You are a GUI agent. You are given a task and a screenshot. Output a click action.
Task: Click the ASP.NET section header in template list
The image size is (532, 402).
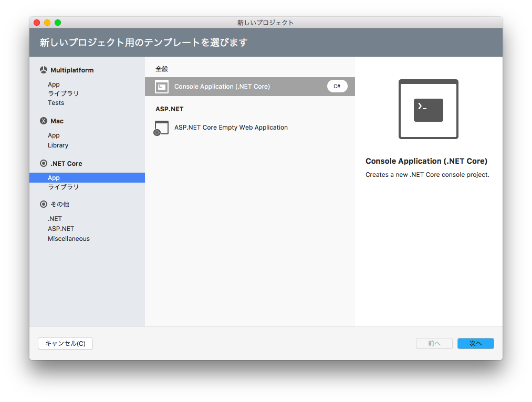[x=169, y=109]
